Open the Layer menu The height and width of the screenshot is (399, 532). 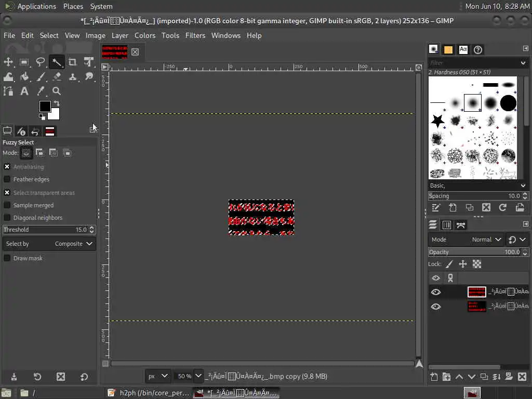click(x=120, y=36)
